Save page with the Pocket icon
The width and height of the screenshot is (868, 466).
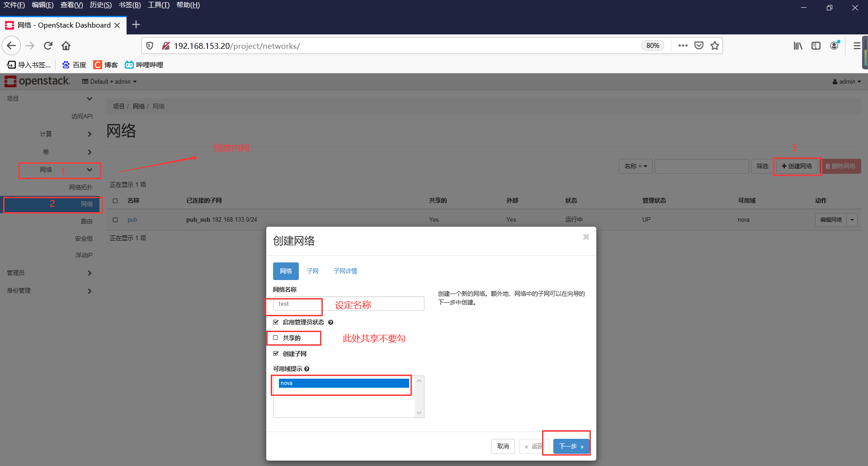pyautogui.click(x=698, y=45)
